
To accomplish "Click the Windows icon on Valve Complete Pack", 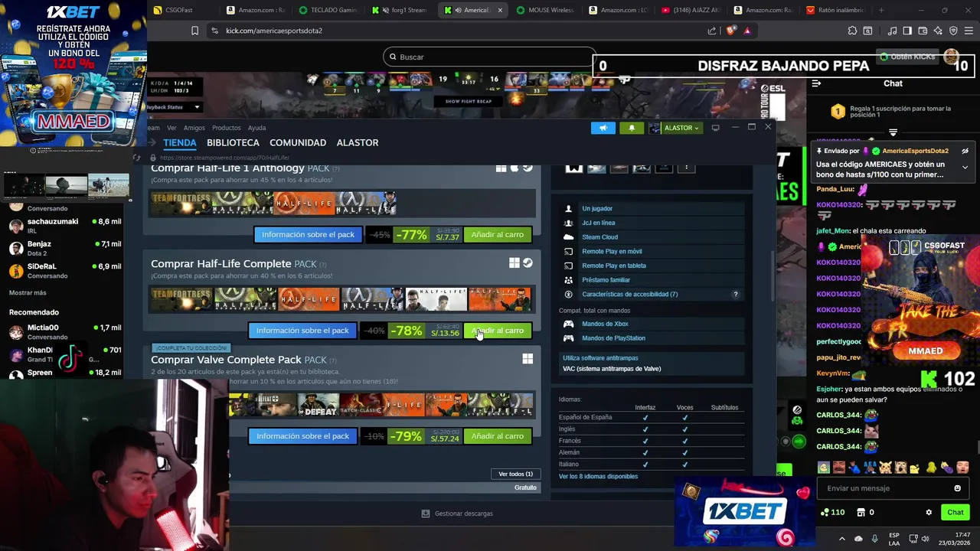I will point(528,359).
